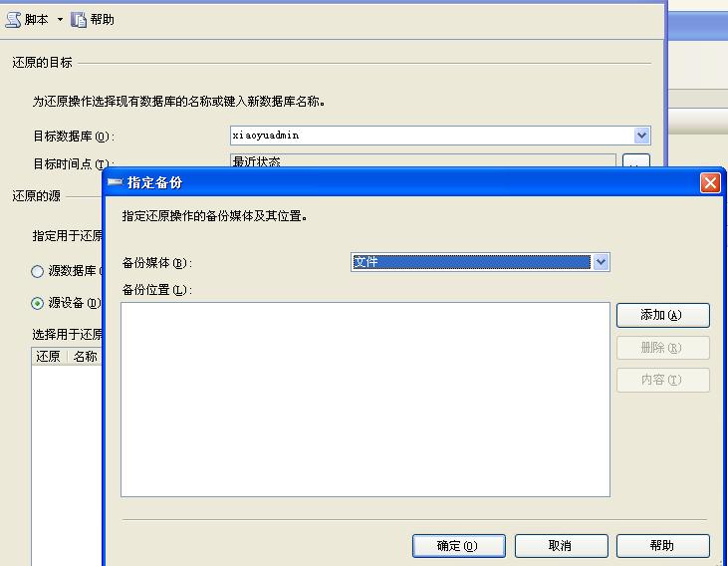Click inside the 备份位置 list box

click(364, 399)
